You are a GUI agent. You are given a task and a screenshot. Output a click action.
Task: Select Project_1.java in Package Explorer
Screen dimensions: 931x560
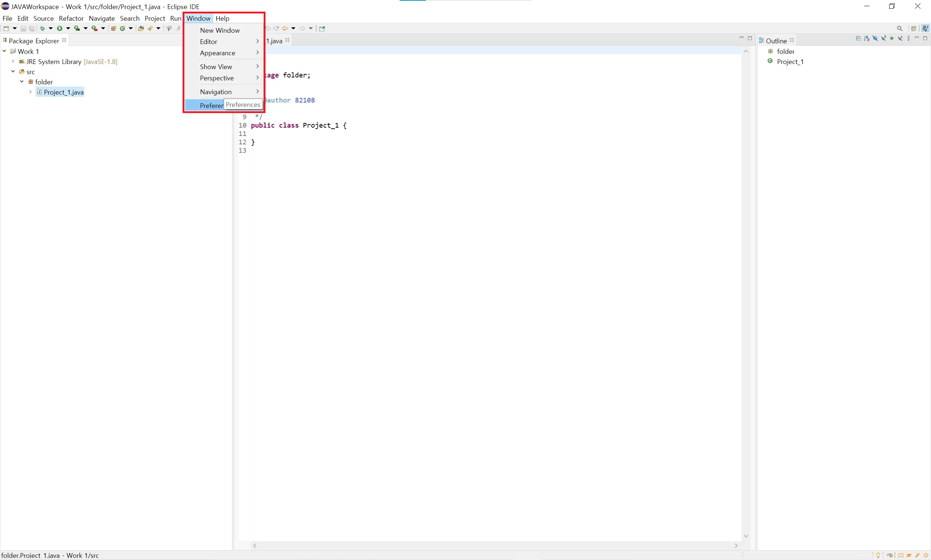pos(63,92)
